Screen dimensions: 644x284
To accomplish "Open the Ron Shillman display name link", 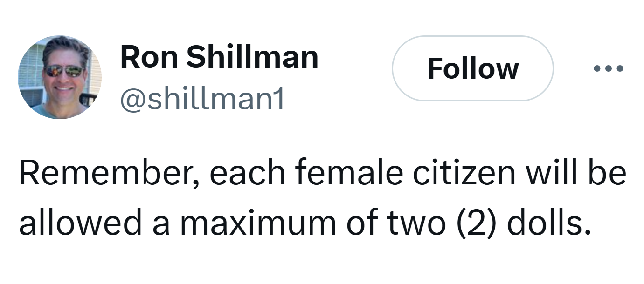I will click(219, 57).
